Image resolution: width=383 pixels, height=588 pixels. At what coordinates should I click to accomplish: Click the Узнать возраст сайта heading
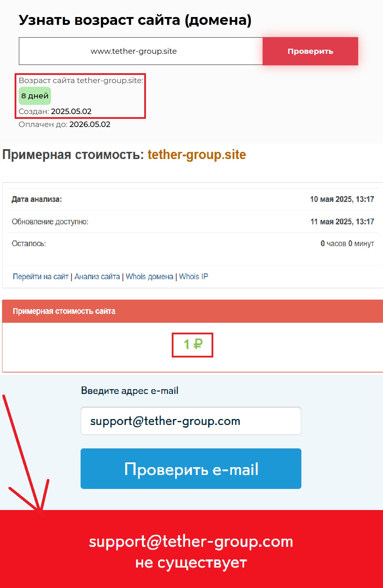click(x=135, y=20)
